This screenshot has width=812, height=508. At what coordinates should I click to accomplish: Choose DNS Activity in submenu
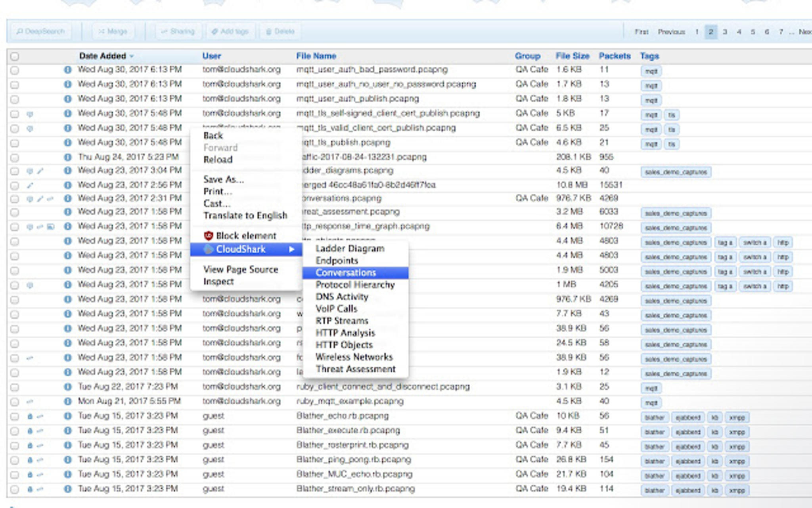pos(355,296)
